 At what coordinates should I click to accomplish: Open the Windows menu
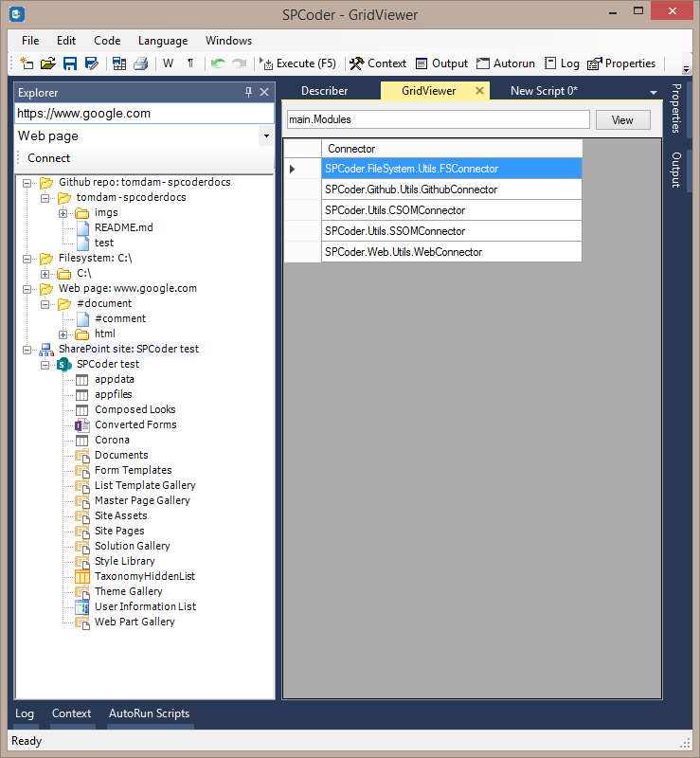point(228,41)
